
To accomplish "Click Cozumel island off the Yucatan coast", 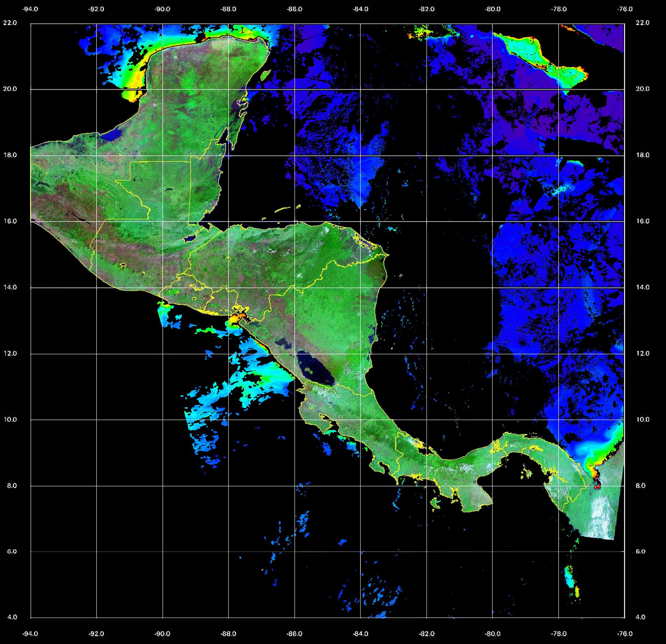I will (265, 74).
